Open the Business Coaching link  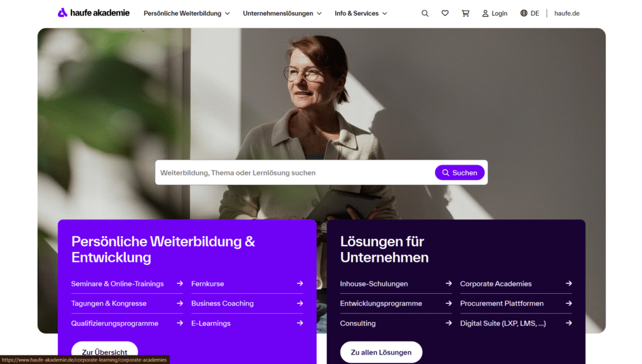pos(223,303)
